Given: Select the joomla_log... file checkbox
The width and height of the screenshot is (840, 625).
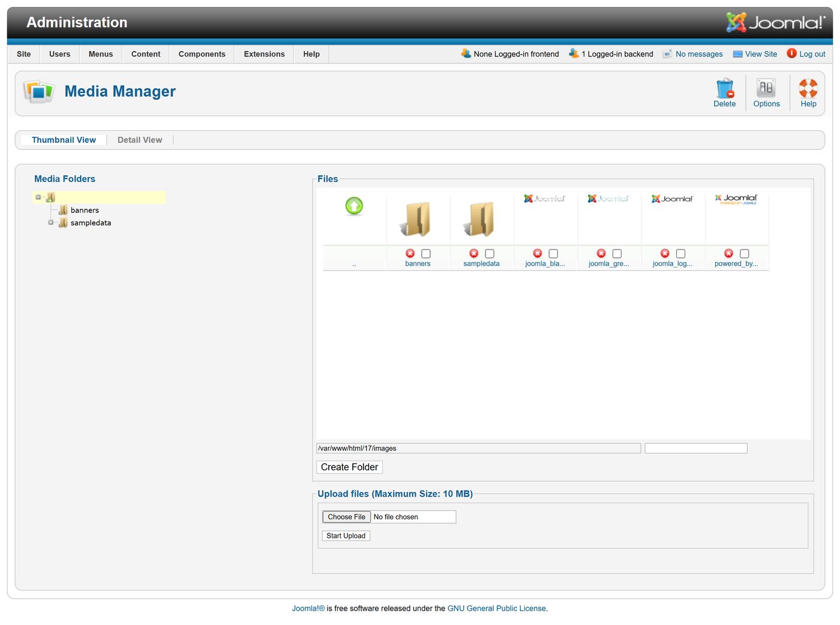Looking at the screenshot, I should (x=680, y=254).
